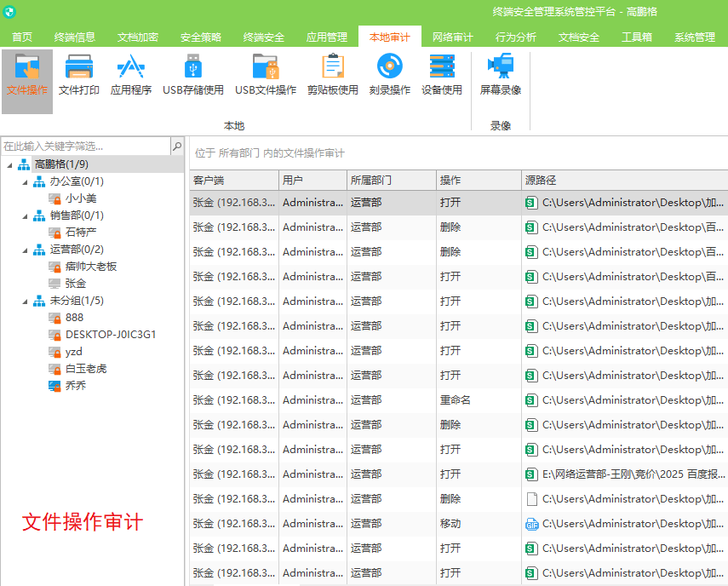Open USB存储使用 audit
Screen dimensions: 728x586
(193, 75)
